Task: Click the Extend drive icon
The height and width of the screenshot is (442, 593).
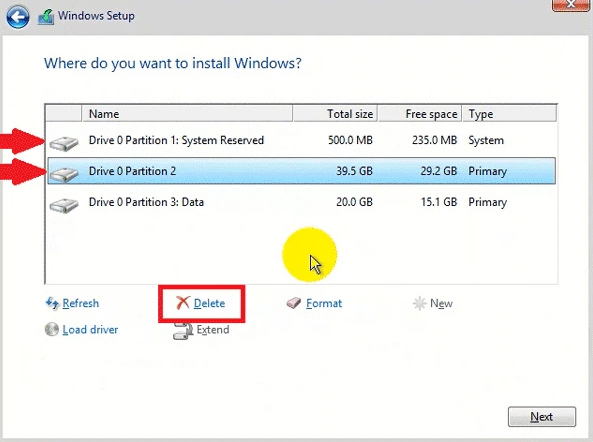Action: (x=183, y=331)
